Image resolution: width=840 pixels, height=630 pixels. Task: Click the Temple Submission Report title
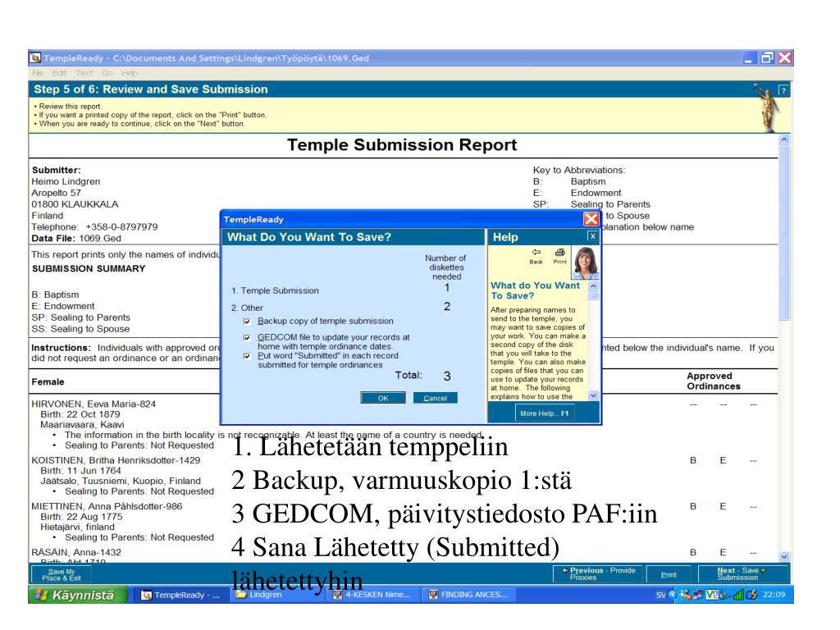click(402, 144)
